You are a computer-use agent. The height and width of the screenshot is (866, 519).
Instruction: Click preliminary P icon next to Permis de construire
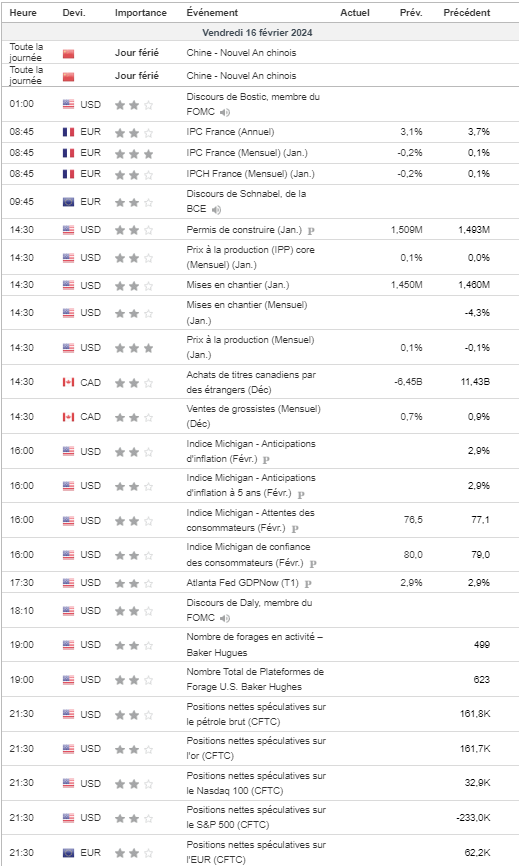point(311,230)
